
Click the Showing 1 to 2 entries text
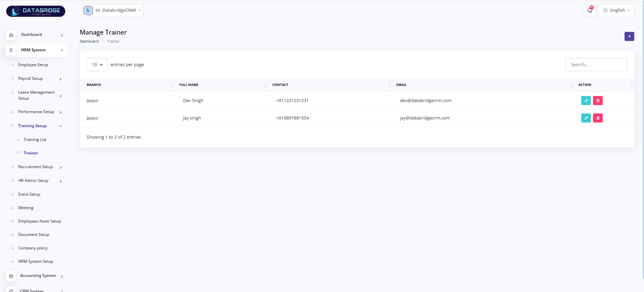pyautogui.click(x=114, y=137)
